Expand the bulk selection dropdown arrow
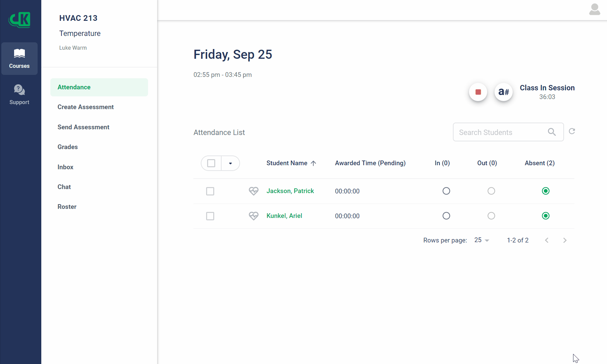This screenshot has height=364, width=607. pos(230,163)
